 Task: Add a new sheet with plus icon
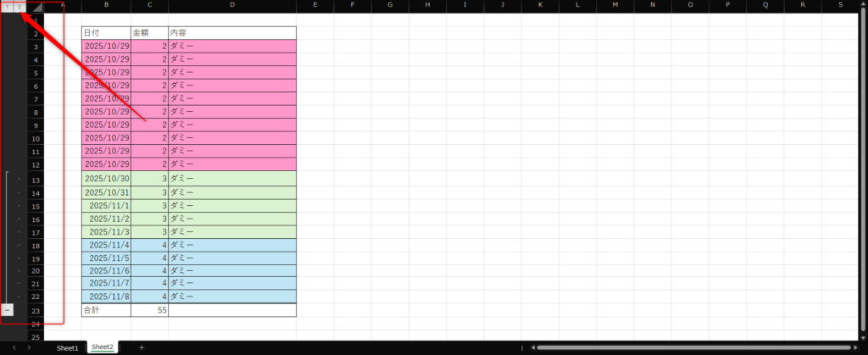(142, 347)
